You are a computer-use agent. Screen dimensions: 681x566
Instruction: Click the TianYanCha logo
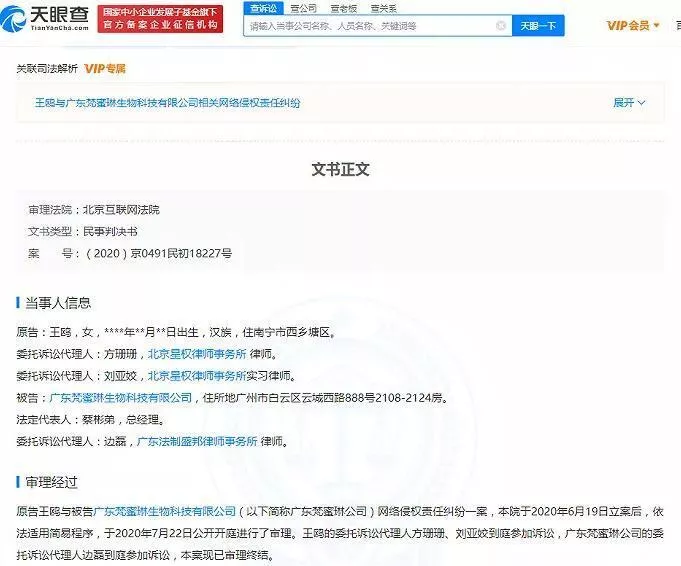45,19
